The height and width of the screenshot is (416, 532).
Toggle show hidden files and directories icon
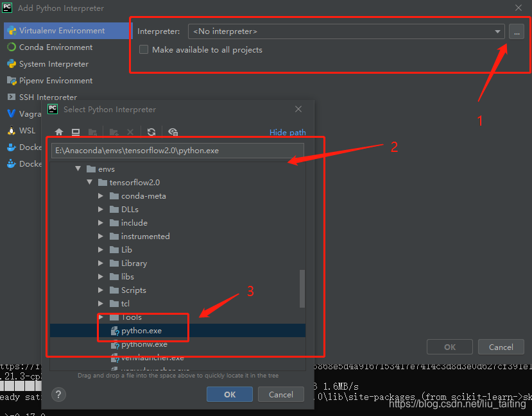(x=173, y=132)
